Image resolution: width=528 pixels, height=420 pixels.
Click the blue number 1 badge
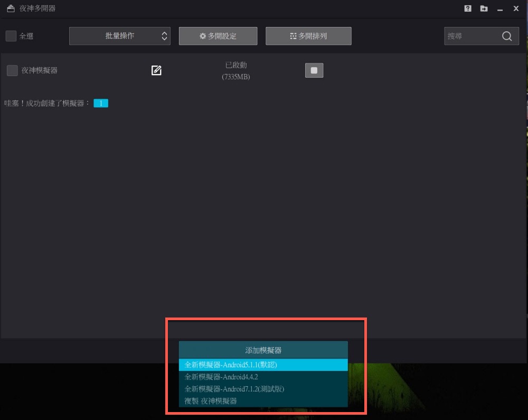click(101, 103)
